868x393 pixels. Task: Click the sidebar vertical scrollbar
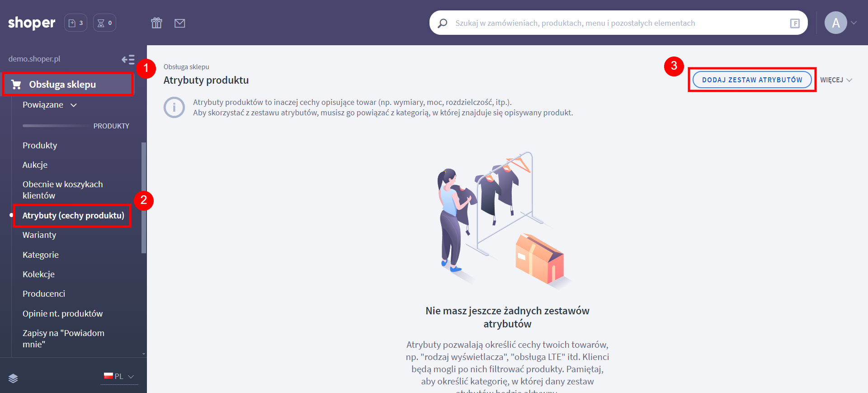[x=144, y=198]
